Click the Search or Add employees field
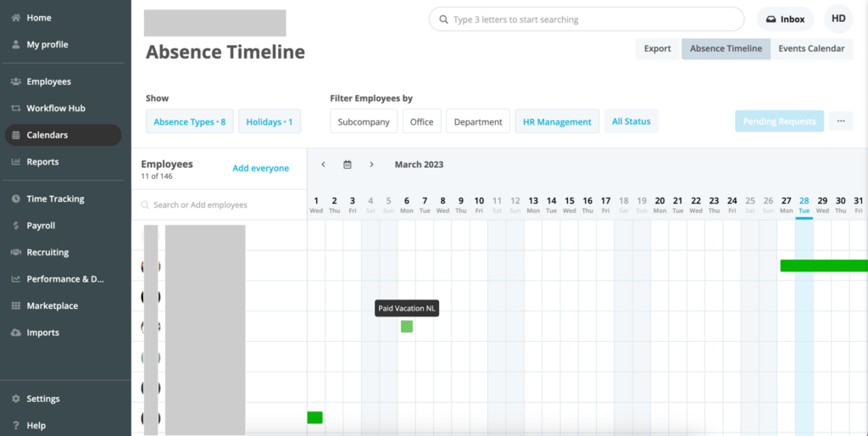 click(x=220, y=205)
